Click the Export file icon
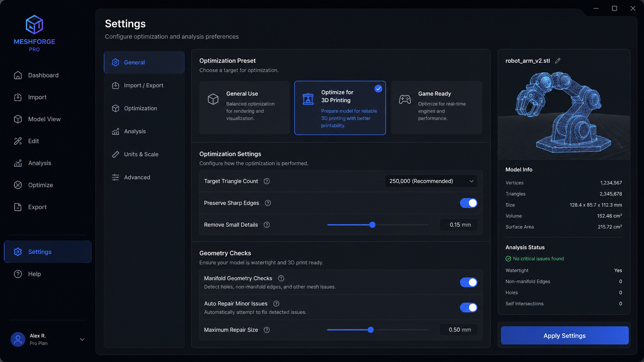The width and height of the screenshot is (644, 362). pyautogui.click(x=18, y=207)
